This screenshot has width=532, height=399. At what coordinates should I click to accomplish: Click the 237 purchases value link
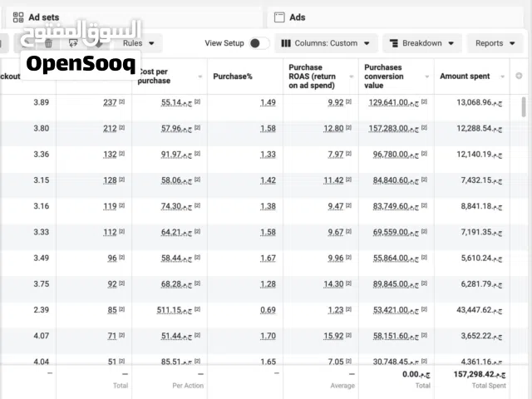pyautogui.click(x=109, y=103)
